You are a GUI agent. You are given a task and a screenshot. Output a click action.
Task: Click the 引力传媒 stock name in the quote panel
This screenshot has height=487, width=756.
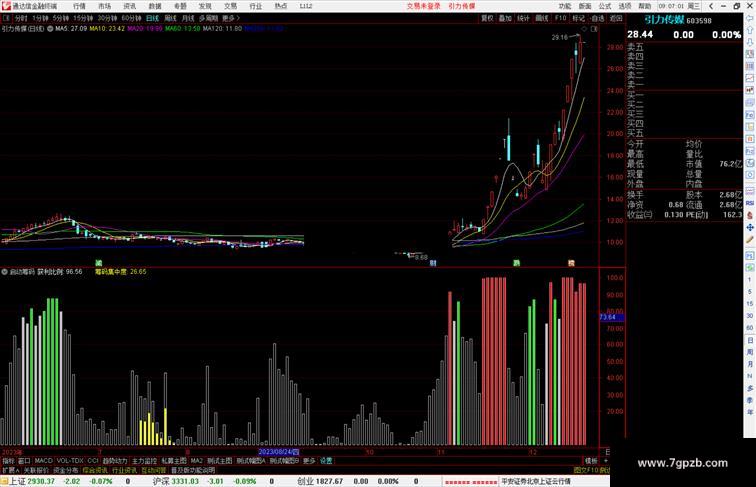664,20
